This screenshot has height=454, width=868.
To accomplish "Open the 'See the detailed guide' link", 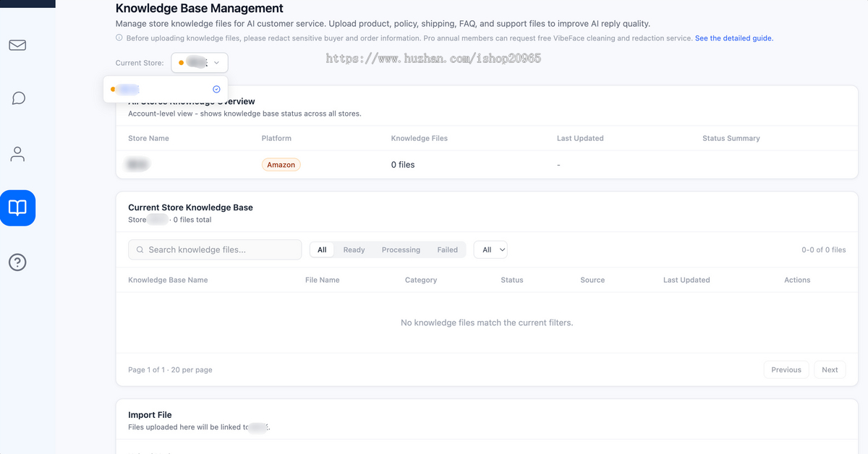I will click(x=734, y=38).
